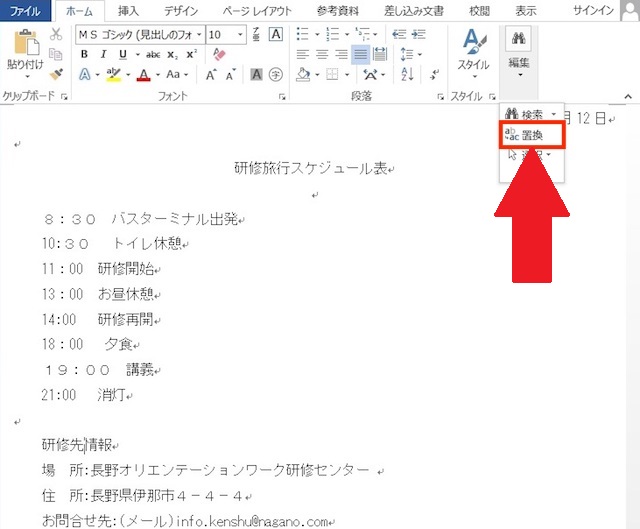Align text left
The width and height of the screenshot is (640, 529).
click(x=302, y=54)
